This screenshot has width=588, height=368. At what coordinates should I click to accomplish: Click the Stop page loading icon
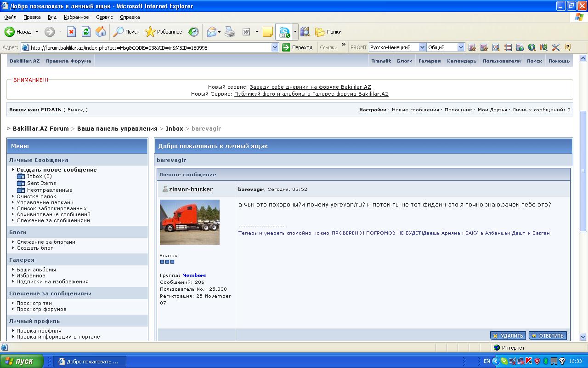[x=71, y=32]
